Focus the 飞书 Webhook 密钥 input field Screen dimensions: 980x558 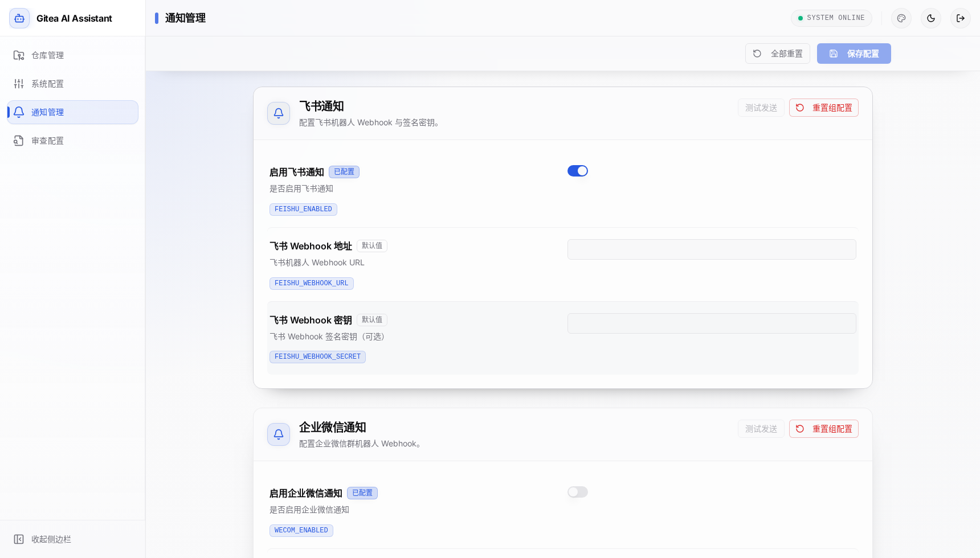pyautogui.click(x=712, y=323)
